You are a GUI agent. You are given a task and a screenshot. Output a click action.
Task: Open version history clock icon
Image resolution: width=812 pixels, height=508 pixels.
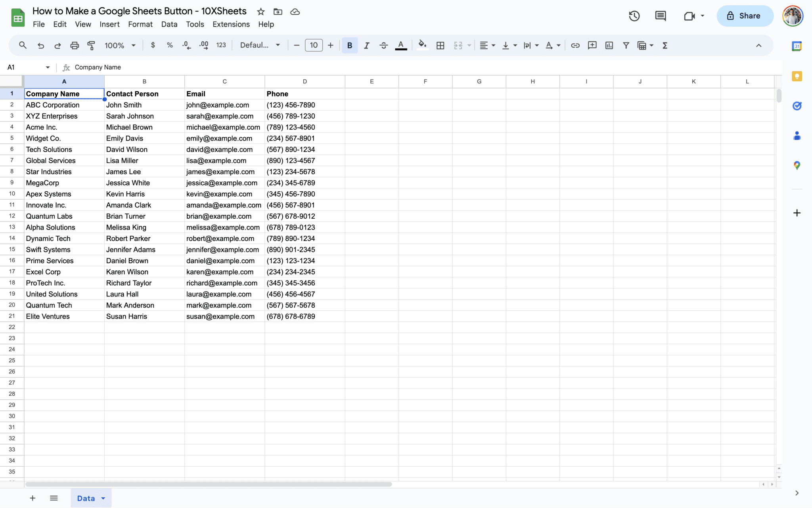[x=634, y=16]
